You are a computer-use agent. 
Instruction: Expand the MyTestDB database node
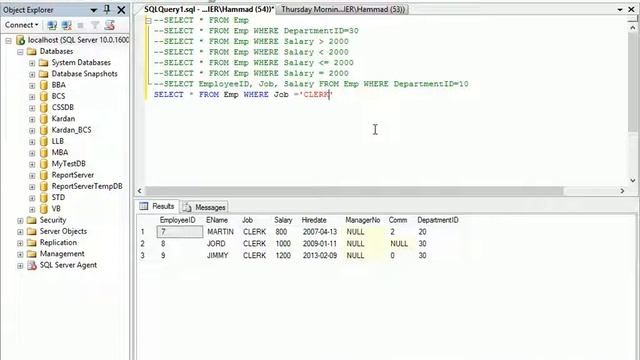tap(32, 164)
